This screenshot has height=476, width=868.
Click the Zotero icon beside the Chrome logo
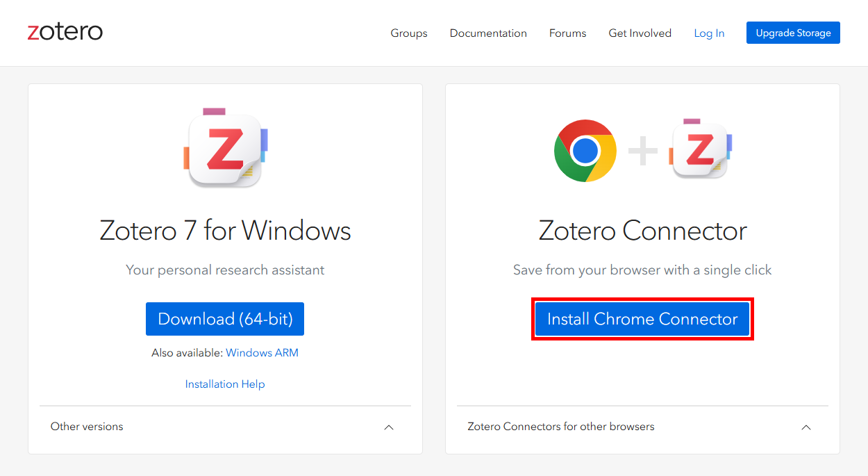tap(700, 149)
